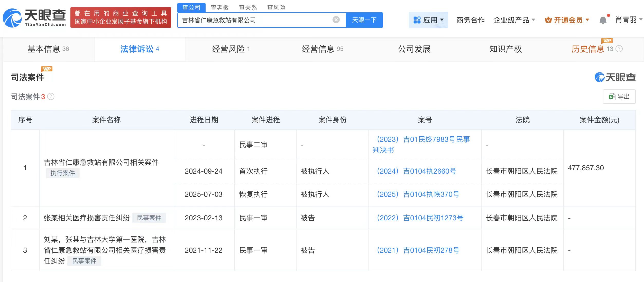Click the 执行案件 tag
The height and width of the screenshot is (282, 644).
pyautogui.click(x=63, y=173)
